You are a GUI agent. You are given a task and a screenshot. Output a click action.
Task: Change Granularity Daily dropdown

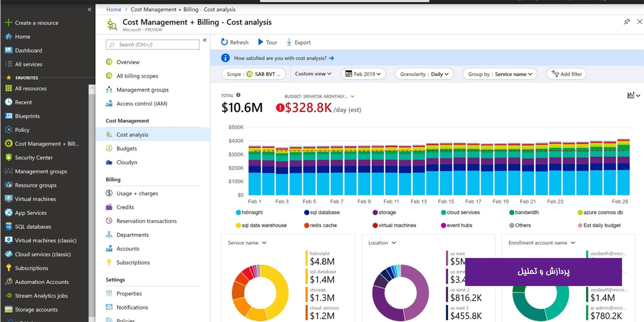coord(424,74)
